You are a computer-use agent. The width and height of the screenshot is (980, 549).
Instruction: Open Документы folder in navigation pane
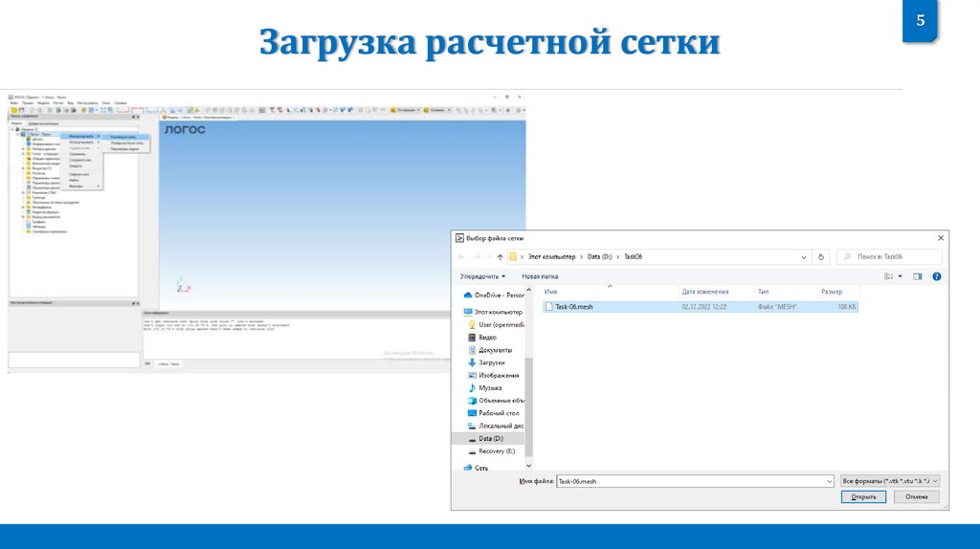490,350
